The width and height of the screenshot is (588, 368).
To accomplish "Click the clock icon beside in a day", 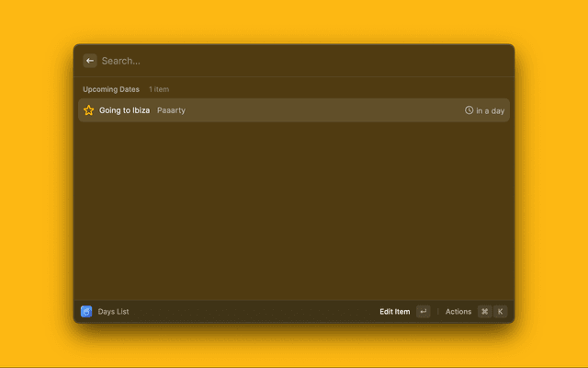I will point(469,110).
